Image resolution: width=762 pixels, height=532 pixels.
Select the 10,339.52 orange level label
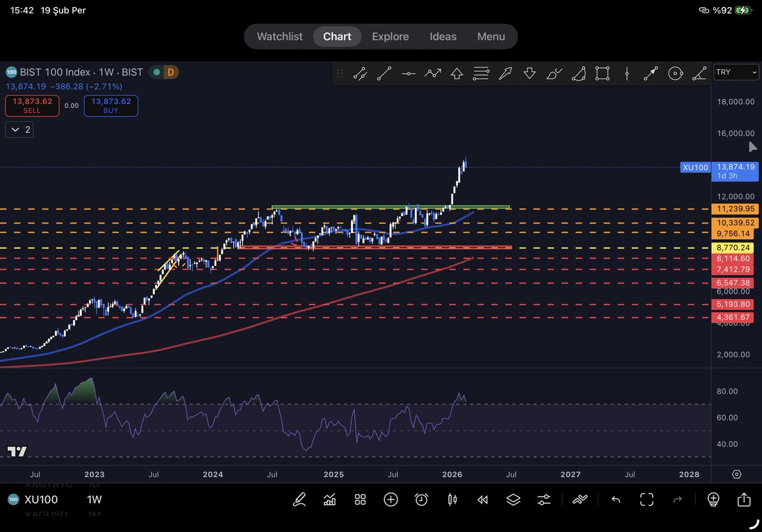(x=736, y=223)
